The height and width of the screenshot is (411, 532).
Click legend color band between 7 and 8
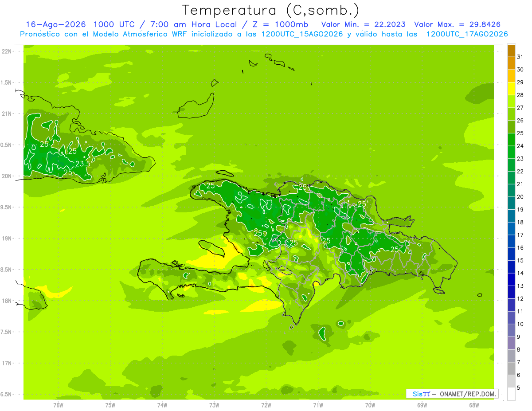click(x=511, y=356)
